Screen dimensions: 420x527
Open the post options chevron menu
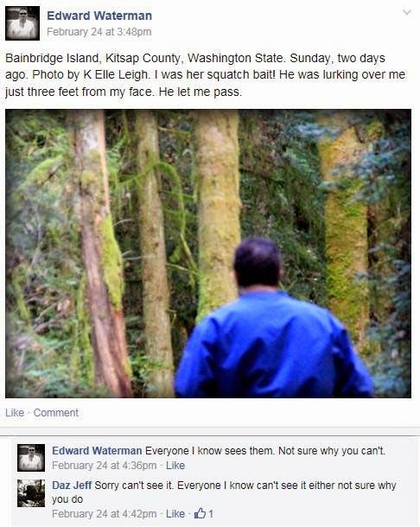point(407,13)
